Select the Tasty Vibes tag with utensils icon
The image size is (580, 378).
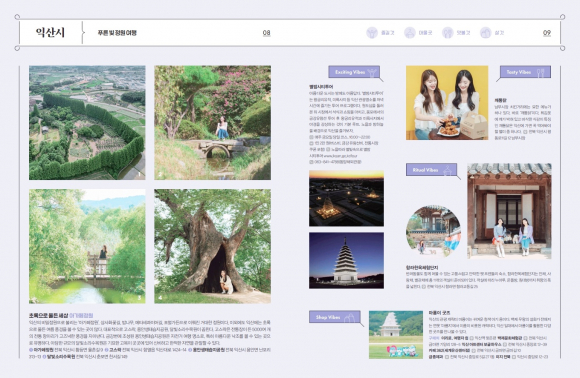[525, 72]
